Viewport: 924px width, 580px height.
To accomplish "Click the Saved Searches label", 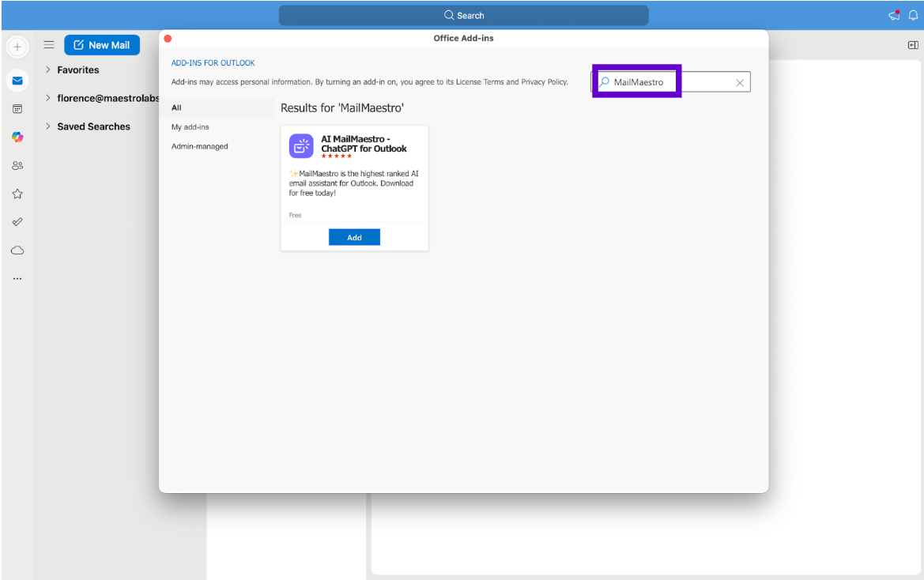I will pyautogui.click(x=94, y=126).
